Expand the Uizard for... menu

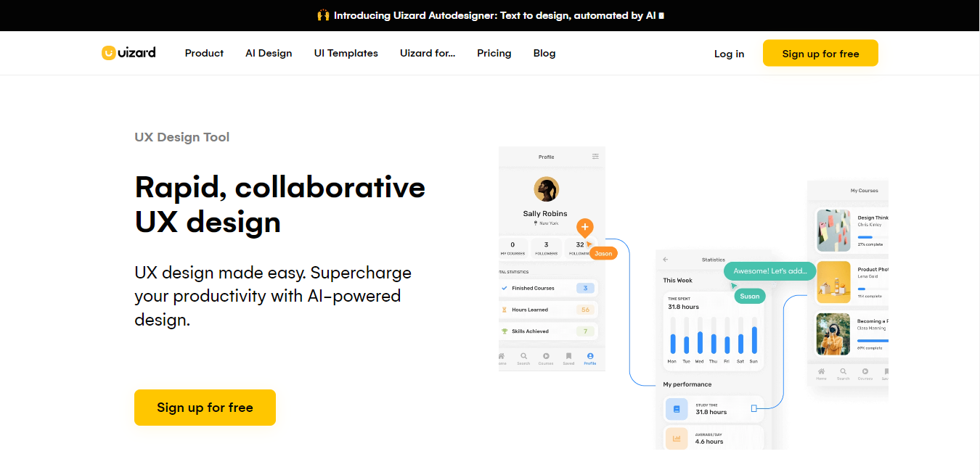click(x=428, y=53)
